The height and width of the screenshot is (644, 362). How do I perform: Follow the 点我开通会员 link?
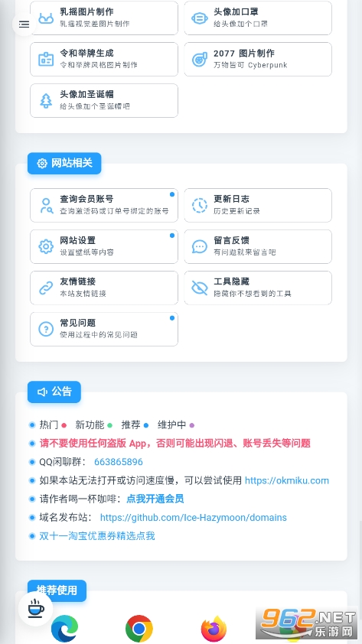(155, 499)
